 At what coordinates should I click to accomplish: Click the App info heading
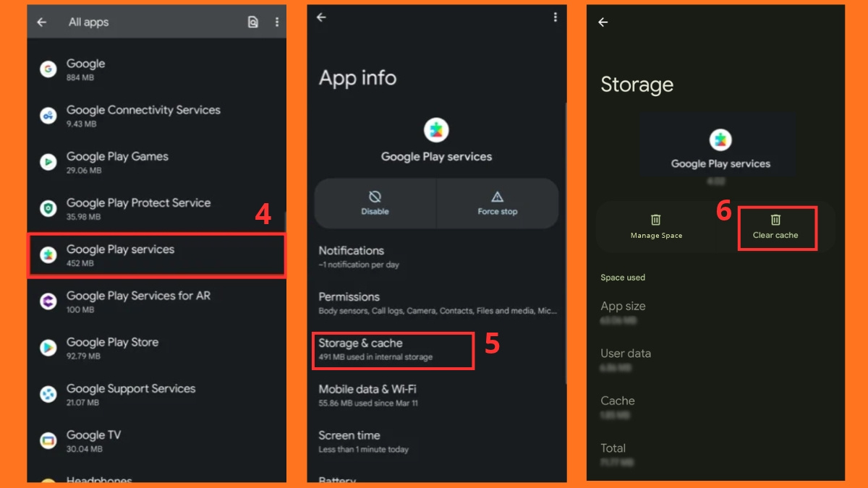(x=357, y=78)
